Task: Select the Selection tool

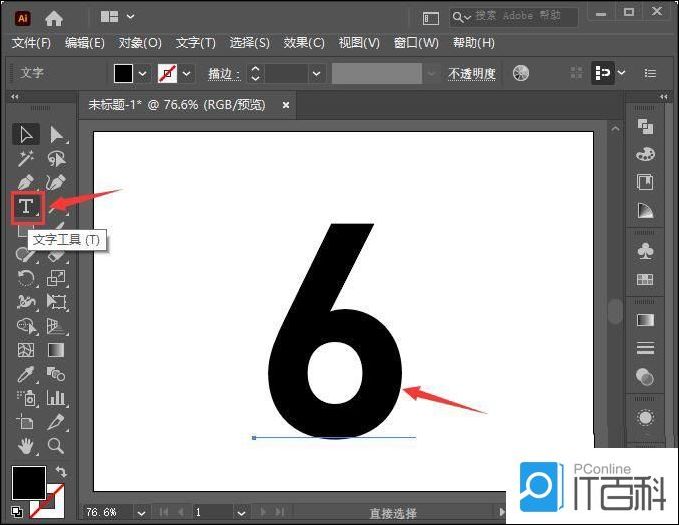Action: click(x=26, y=135)
